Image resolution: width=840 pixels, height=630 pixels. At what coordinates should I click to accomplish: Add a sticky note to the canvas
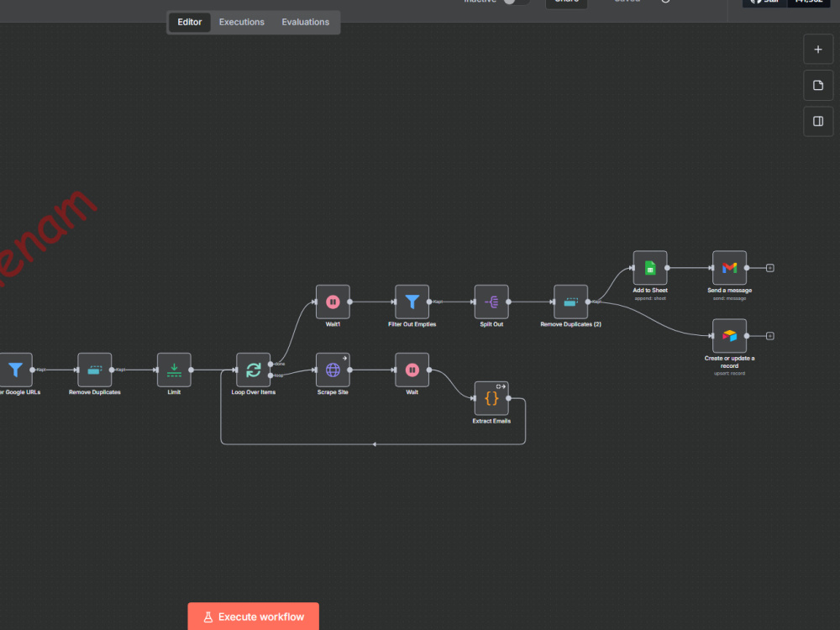coord(818,85)
